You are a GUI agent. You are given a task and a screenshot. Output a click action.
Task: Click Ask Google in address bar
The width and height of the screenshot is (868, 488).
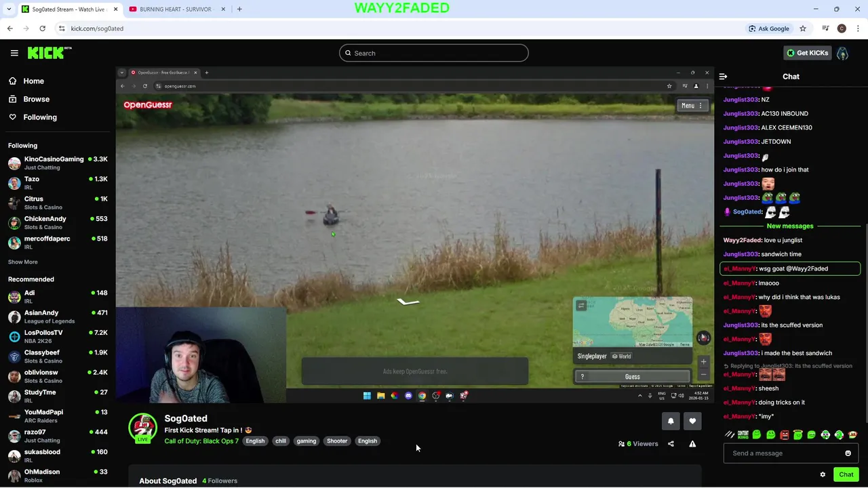coord(769,28)
